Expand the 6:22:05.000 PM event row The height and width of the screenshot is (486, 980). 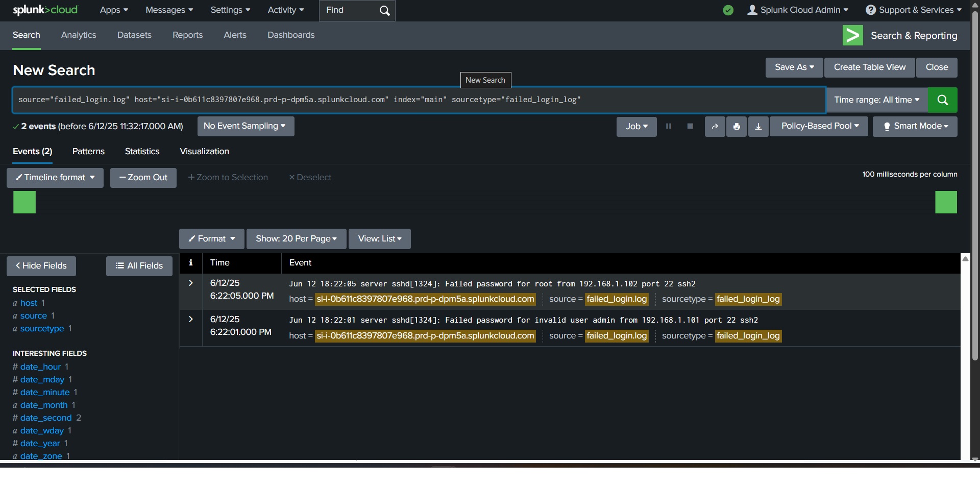[x=191, y=283]
